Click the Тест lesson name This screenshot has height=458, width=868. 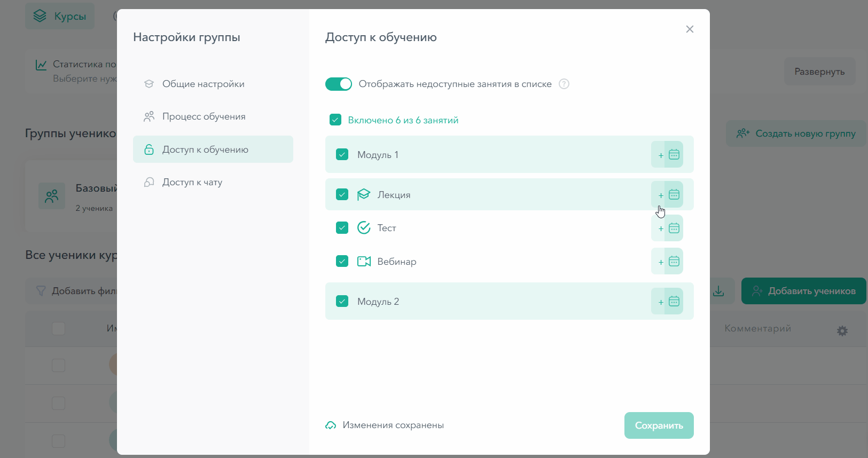(x=387, y=228)
